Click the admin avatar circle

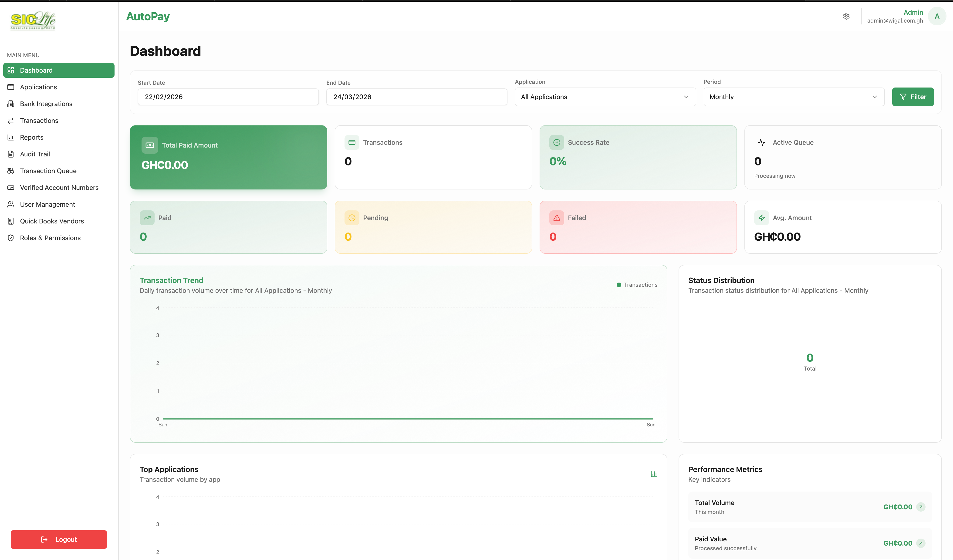937,16
